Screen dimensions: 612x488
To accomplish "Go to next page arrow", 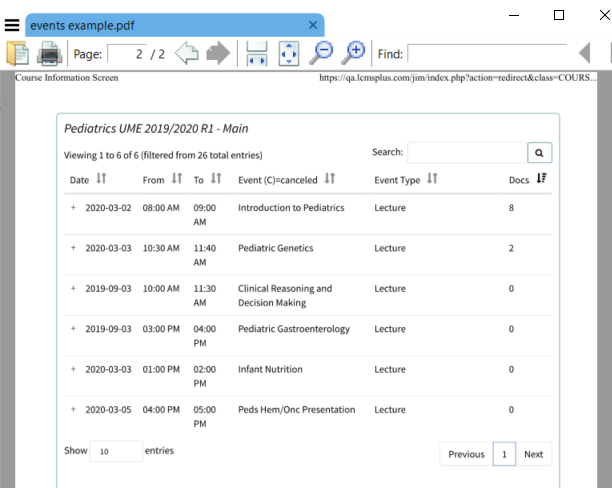I will [218, 53].
